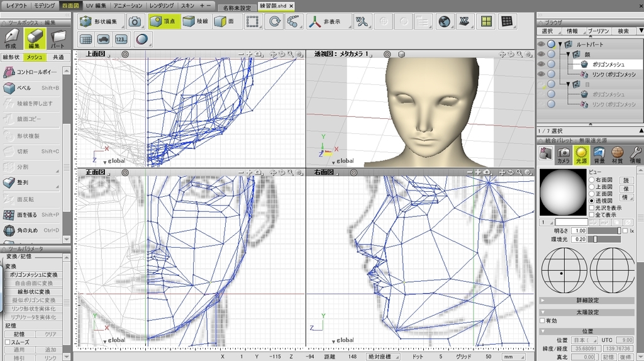The image size is (644, 361).
Task: Select the 作成 (create) pen tool icon
Action: pyautogui.click(x=12, y=38)
